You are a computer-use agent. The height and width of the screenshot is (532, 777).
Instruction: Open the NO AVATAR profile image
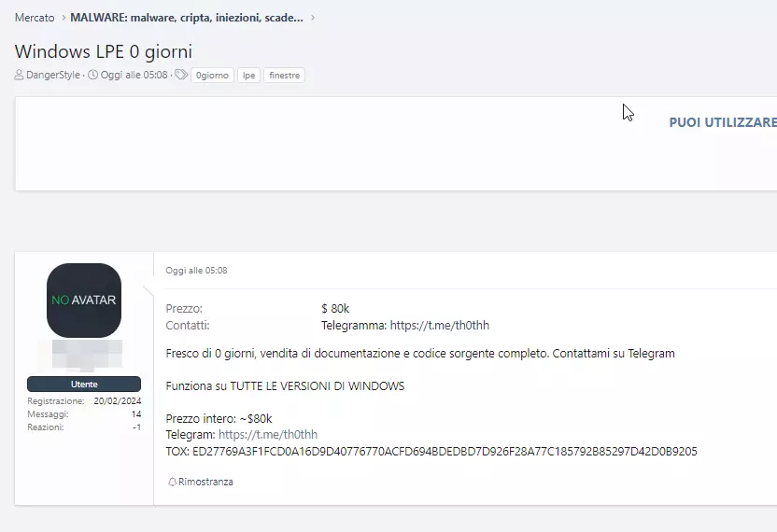pos(84,301)
